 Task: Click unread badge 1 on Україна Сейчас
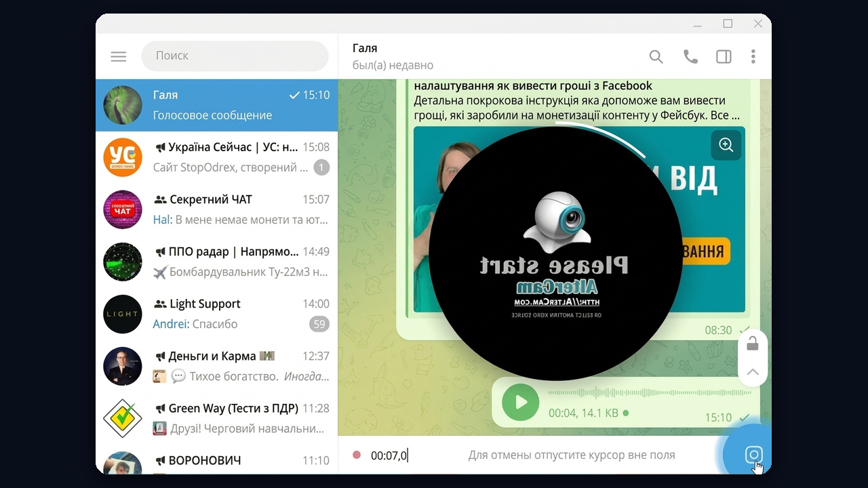coord(321,167)
